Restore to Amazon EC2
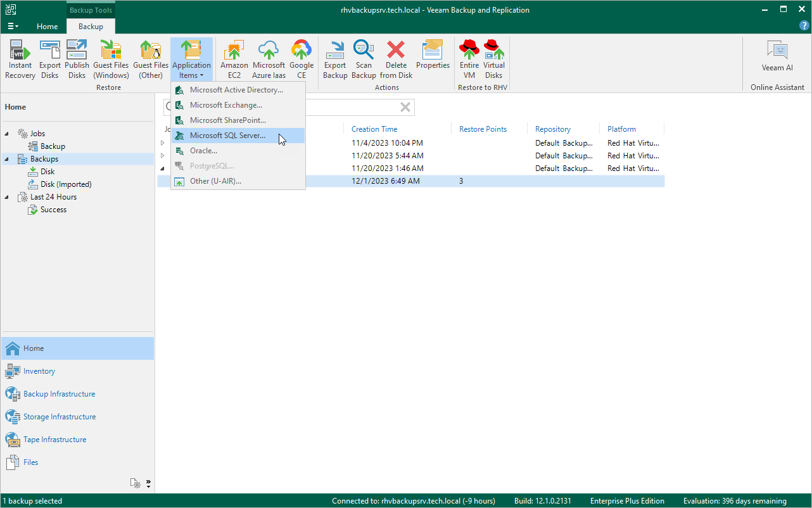 pos(234,59)
